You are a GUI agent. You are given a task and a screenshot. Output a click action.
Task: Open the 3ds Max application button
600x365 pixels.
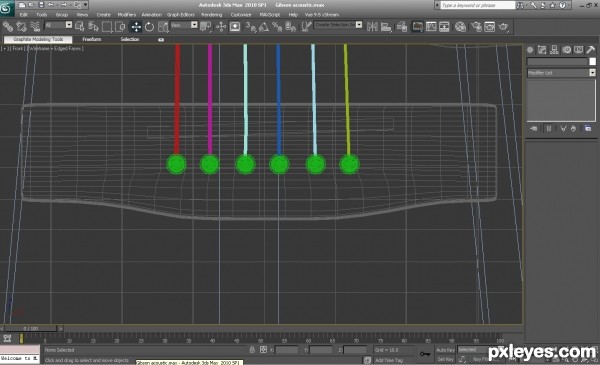coord(7,8)
